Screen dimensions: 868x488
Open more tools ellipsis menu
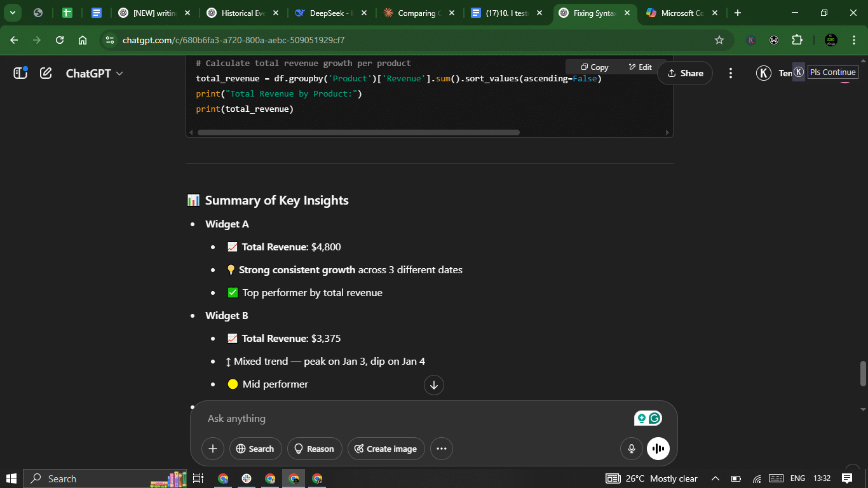tap(442, 449)
